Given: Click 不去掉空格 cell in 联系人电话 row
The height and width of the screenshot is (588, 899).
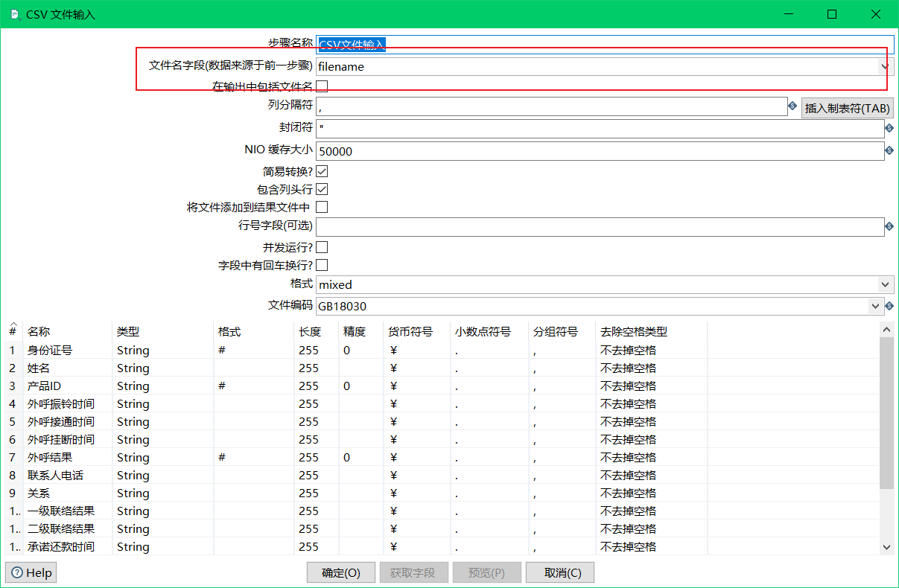Looking at the screenshot, I should (x=652, y=475).
